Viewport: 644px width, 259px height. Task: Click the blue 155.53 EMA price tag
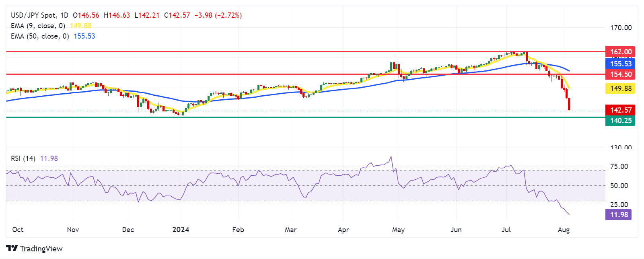coord(620,64)
